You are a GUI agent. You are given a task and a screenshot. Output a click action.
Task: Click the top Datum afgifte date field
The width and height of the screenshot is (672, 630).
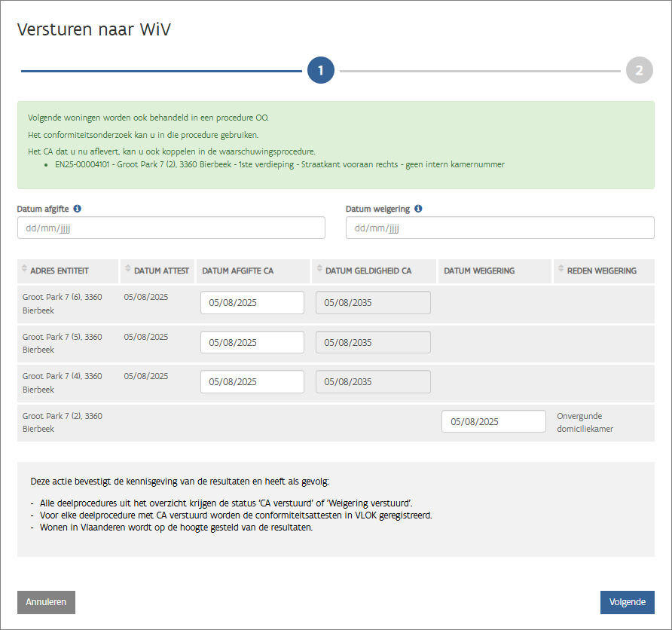[171, 228]
